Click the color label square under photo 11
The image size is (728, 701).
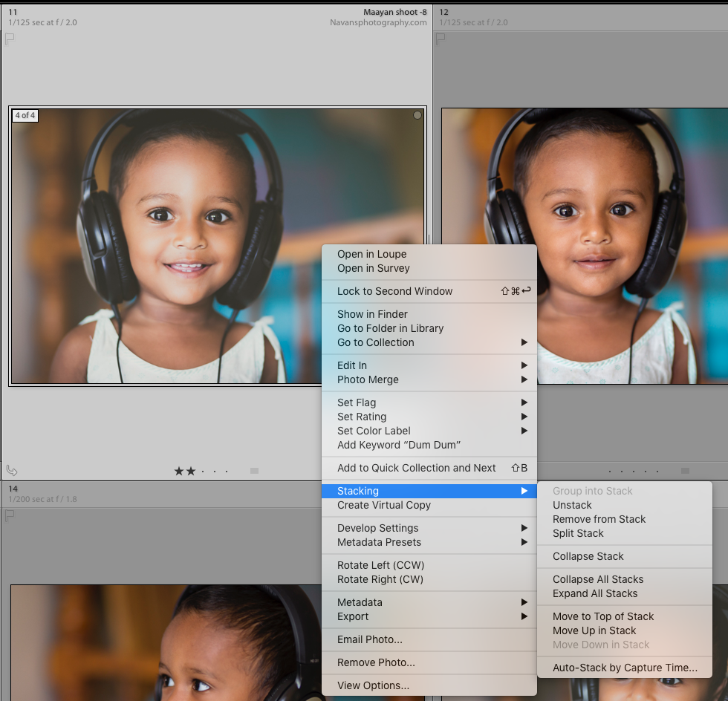coord(254,471)
